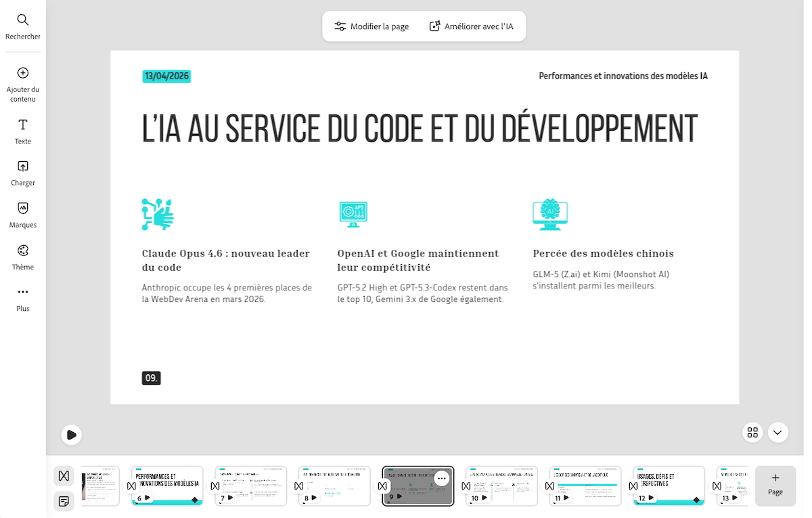Click the Ajouter du contenu icon

click(23, 73)
